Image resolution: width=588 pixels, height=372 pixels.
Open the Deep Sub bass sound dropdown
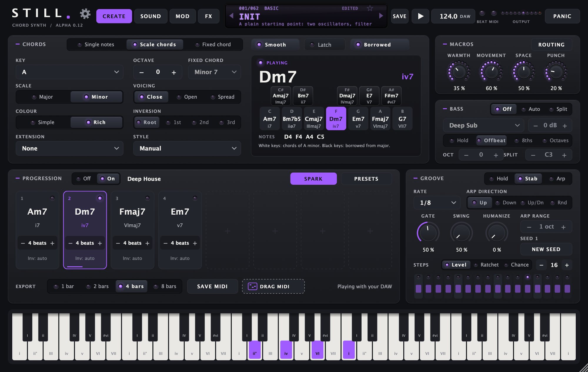pyautogui.click(x=484, y=125)
